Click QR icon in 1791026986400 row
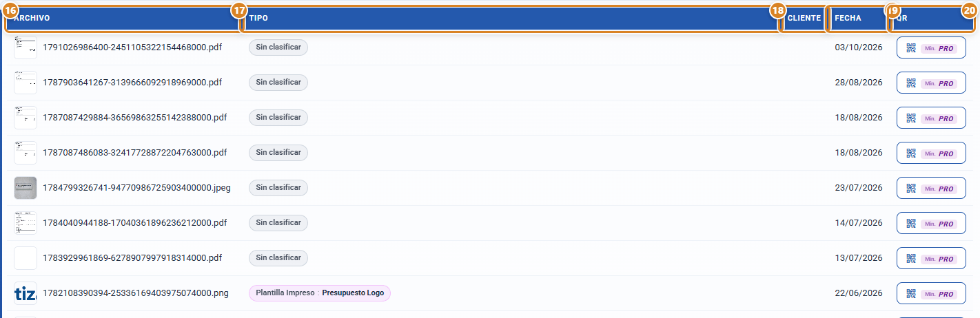The height and width of the screenshot is (318, 980). click(x=911, y=48)
